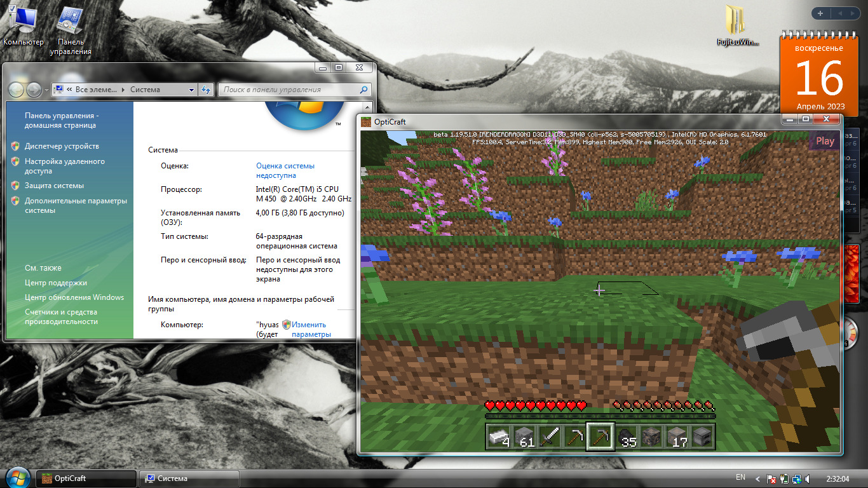Click the EN language indicator
Viewport: 868px width, 488px height.
[x=740, y=477]
